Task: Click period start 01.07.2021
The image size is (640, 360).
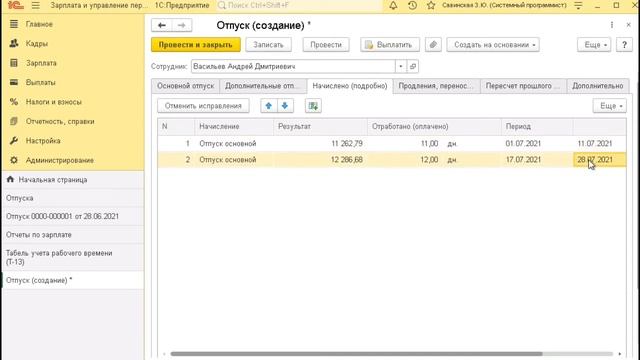Action: 537,144
